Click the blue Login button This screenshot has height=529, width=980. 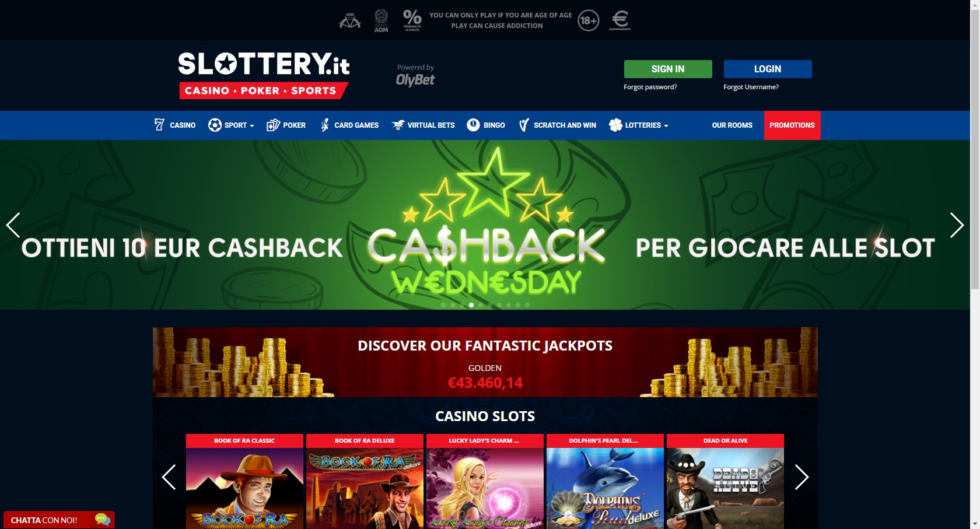[x=768, y=69]
